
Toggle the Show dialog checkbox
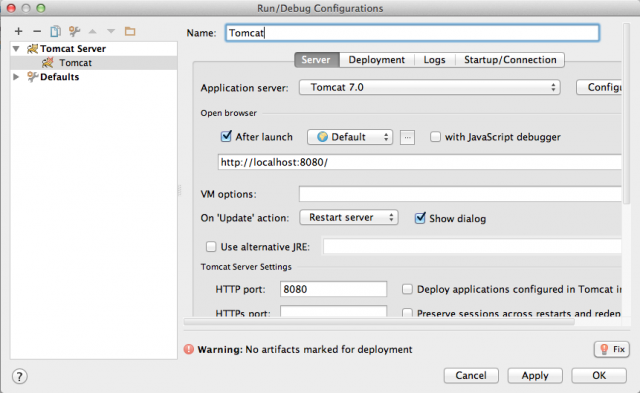coord(420,218)
